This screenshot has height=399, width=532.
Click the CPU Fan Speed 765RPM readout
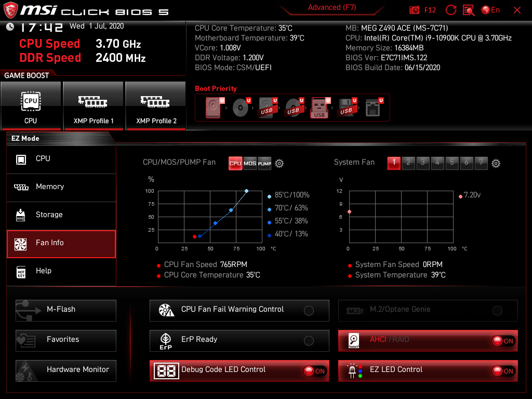(x=206, y=264)
